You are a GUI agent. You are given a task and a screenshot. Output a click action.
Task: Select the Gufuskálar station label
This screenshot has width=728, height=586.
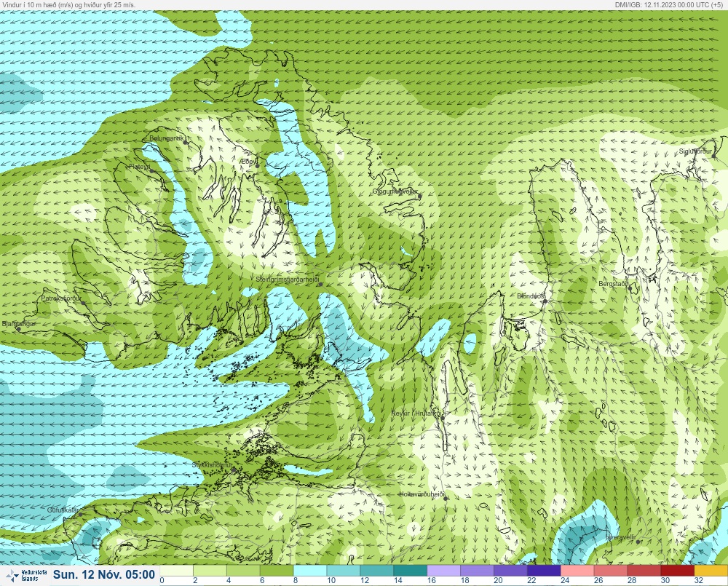63,510
